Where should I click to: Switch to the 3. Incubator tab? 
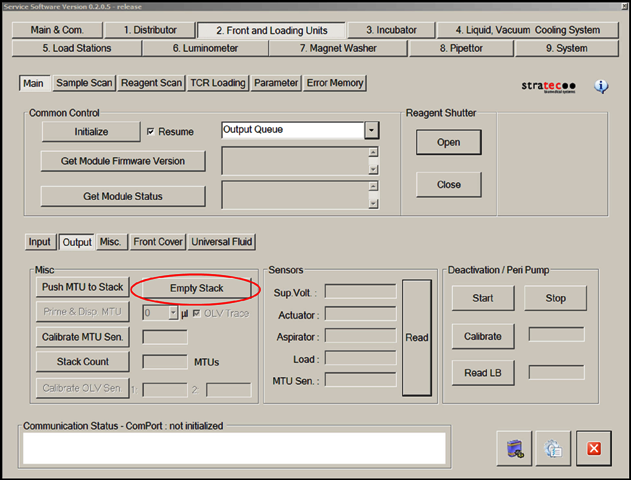[x=391, y=30]
